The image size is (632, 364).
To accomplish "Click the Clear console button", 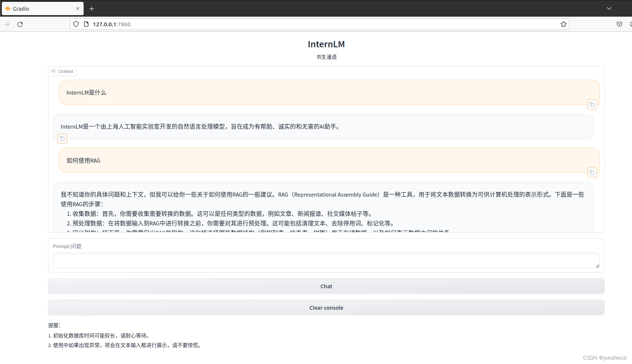I will point(326,308).
